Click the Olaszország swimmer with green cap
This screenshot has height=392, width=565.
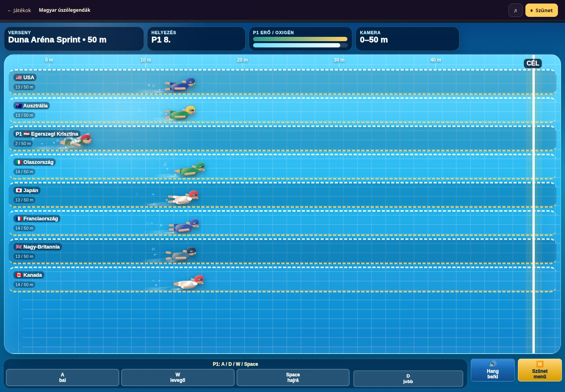190,169
